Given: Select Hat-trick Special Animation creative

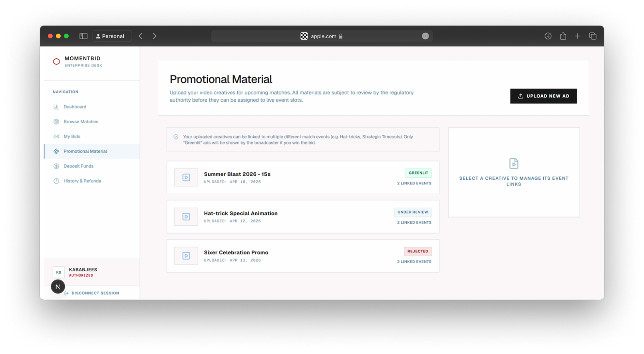Looking at the screenshot, I should pos(303,217).
